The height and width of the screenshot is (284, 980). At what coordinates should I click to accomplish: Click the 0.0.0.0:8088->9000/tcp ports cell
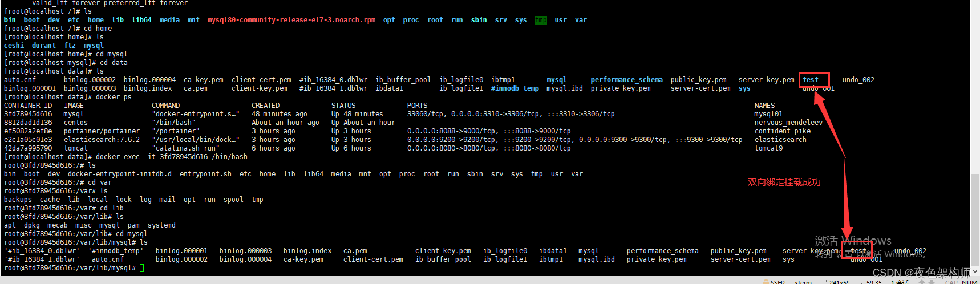489,131
